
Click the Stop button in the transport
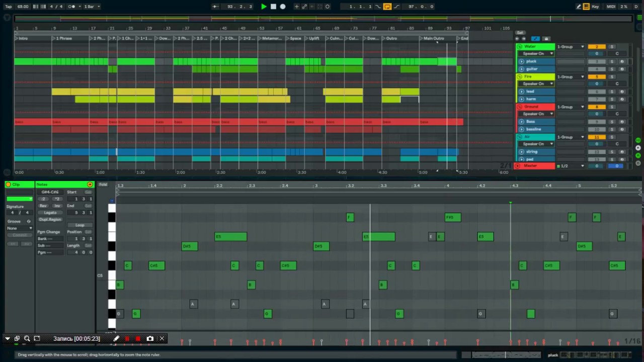coord(273,7)
